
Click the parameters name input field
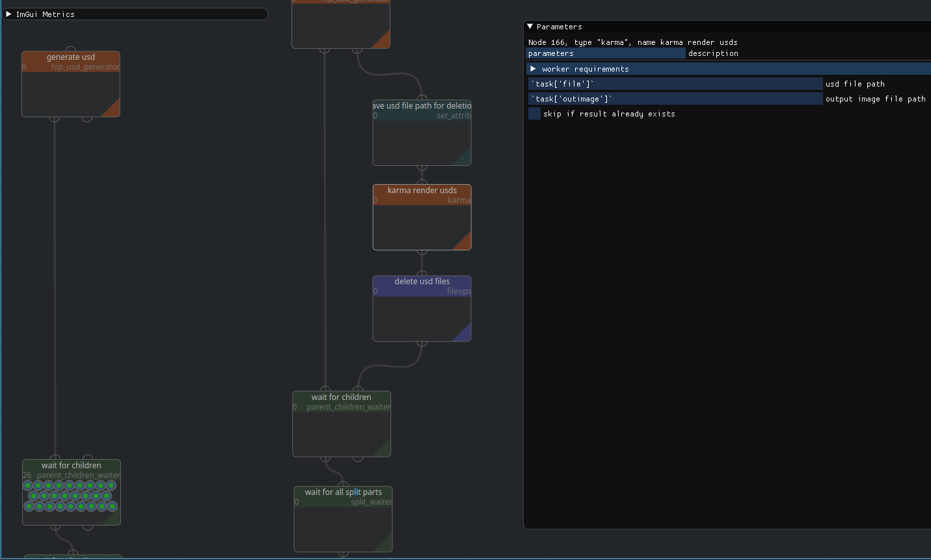tap(605, 53)
